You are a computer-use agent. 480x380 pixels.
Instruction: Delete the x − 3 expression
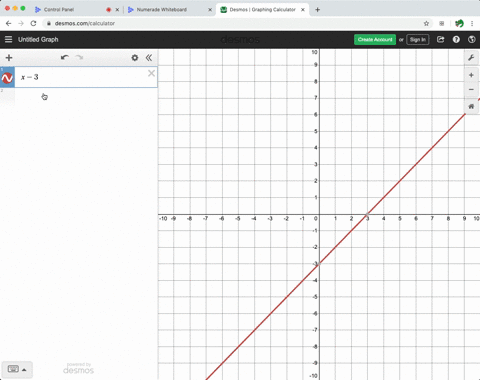[151, 73]
